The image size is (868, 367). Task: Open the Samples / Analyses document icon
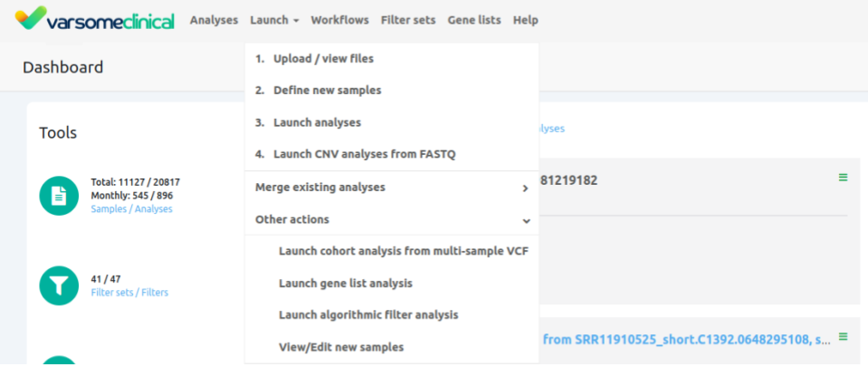click(x=59, y=196)
